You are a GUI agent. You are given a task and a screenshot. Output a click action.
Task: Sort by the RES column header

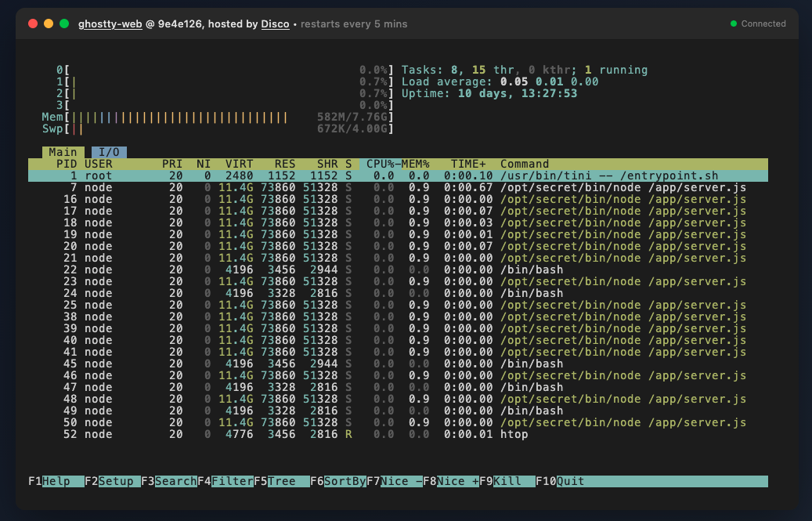[x=285, y=164]
